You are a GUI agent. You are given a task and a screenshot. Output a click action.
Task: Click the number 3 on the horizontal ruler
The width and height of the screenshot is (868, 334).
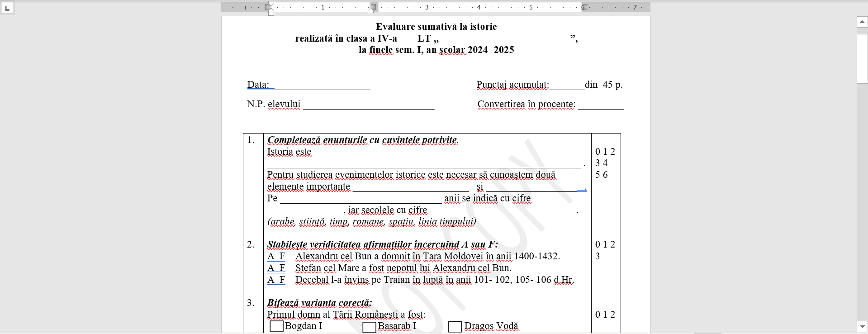[x=427, y=7]
